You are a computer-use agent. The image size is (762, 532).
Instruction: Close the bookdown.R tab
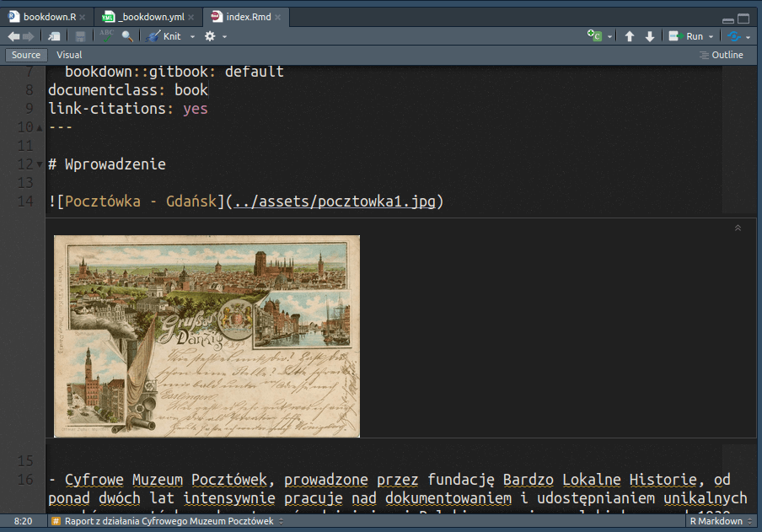coord(83,18)
